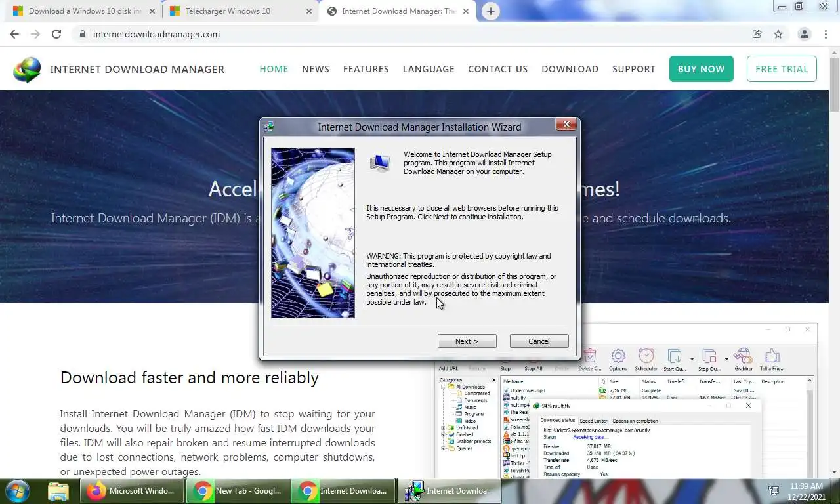840x504 pixels.
Task: Click the page scrollbar up arrow
Action: pyautogui.click(x=834, y=52)
